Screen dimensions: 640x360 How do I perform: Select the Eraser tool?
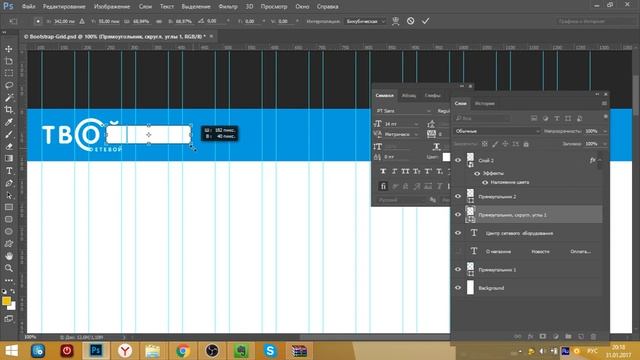point(9,147)
